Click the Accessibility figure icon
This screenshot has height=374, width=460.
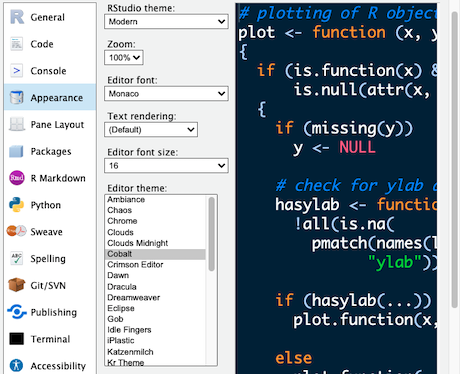click(x=16, y=365)
